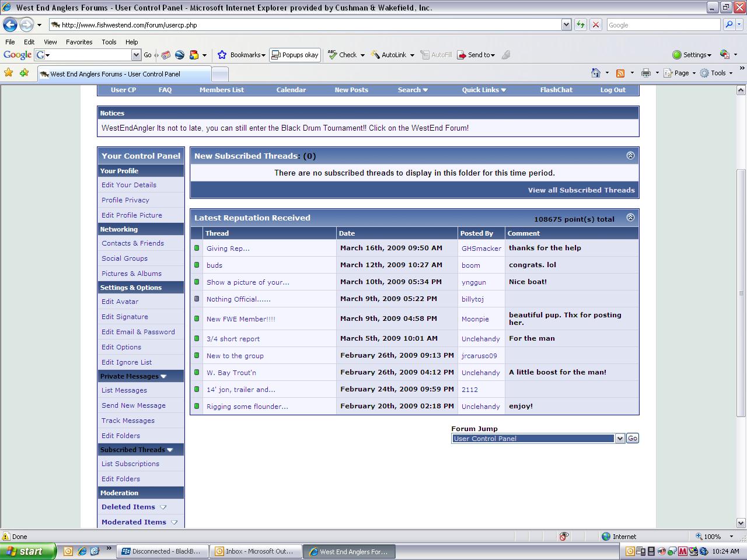Screen dimensions: 747x560
Task: Open the Forum Jump dropdown
Action: click(x=620, y=439)
